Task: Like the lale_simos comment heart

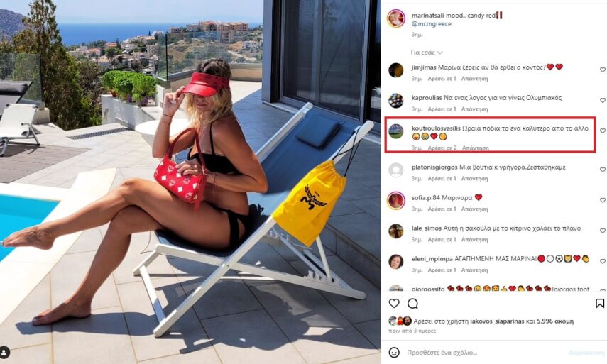Action: tap(602, 231)
